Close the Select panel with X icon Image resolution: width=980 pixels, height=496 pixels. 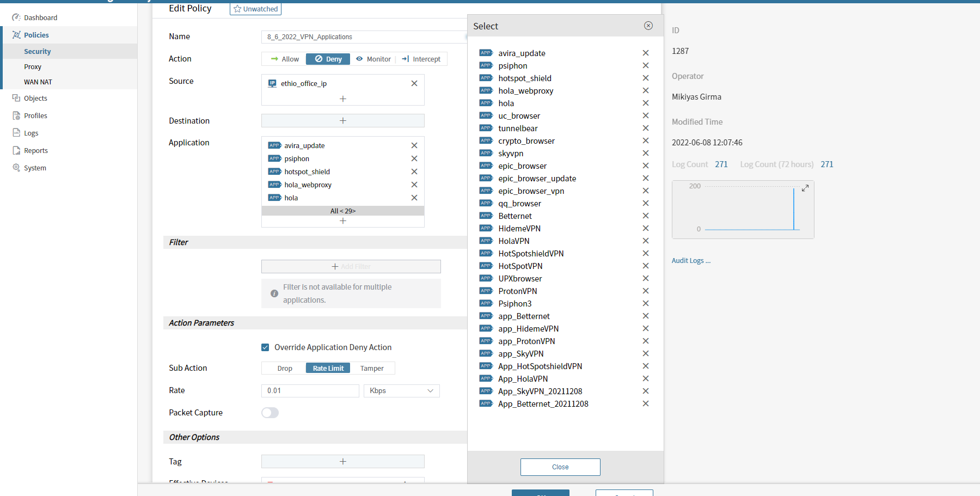648,26
